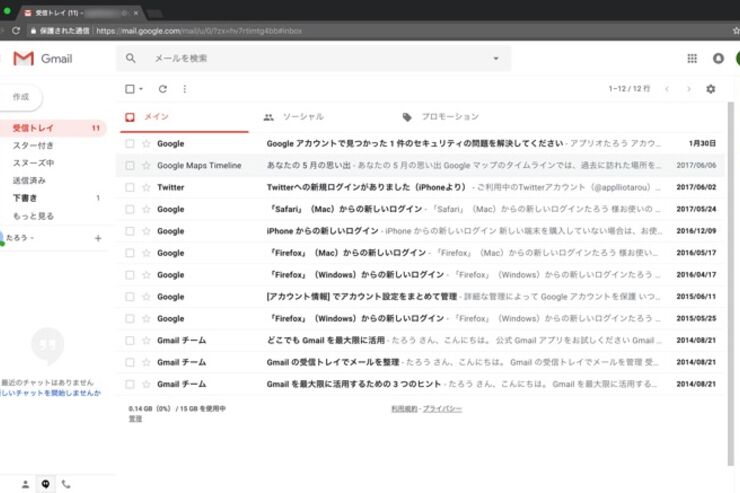Expand the たろう chat status dropdown
The width and height of the screenshot is (740, 493).
click(32, 238)
